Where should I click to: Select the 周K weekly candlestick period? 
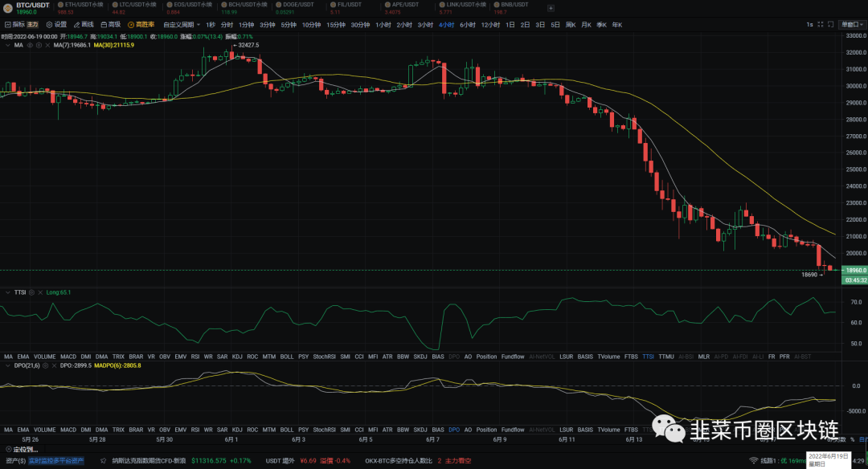point(571,25)
